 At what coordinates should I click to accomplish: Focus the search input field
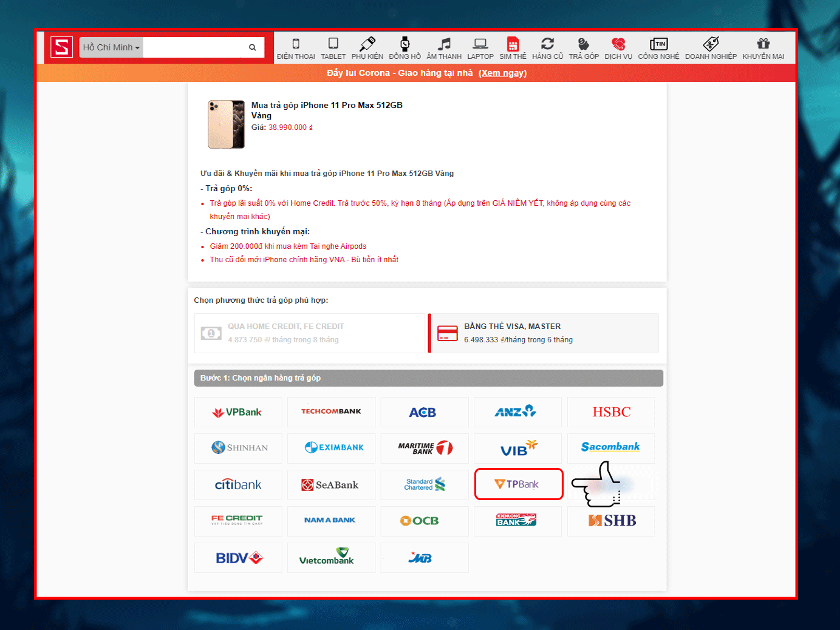pos(193,47)
